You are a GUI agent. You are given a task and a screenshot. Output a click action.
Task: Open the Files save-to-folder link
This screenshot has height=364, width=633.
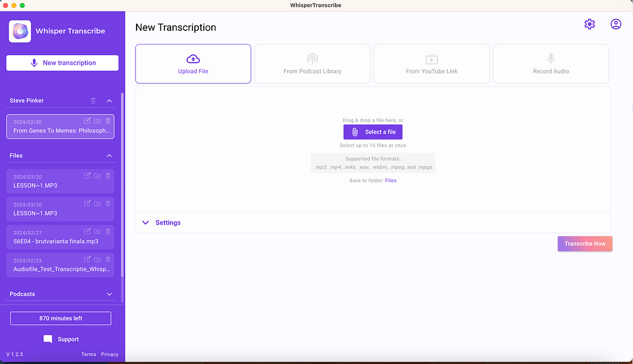click(x=391, y=180)
